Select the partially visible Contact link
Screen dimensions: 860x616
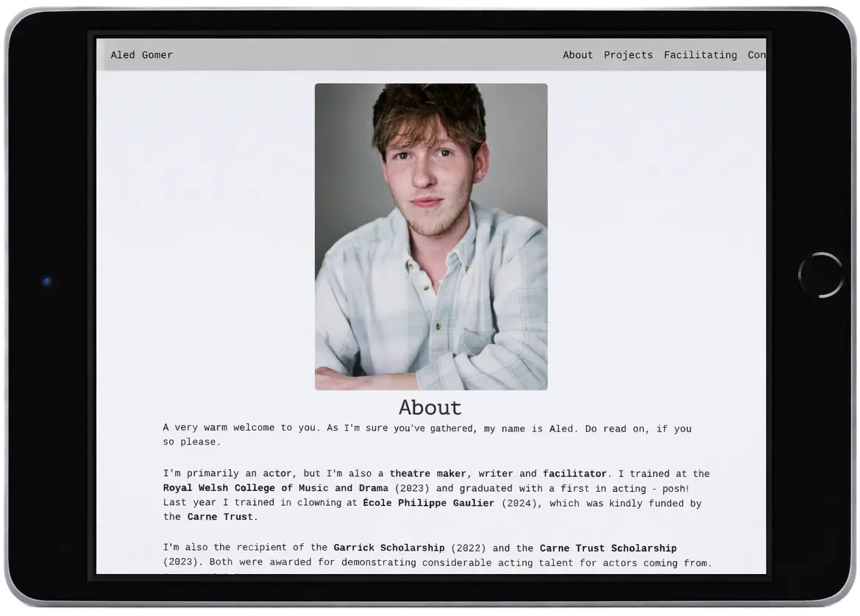tap(756, 55)
